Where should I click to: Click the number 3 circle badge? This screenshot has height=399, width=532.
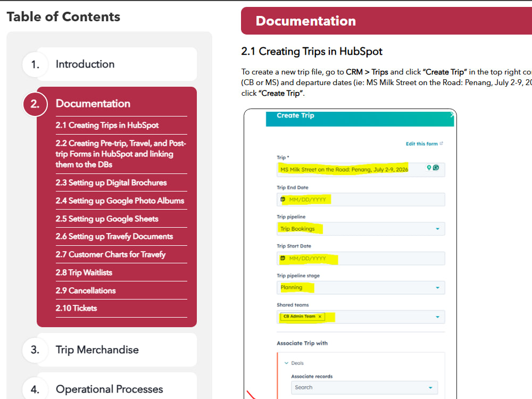pyautogui.click(x=35, y=350)
